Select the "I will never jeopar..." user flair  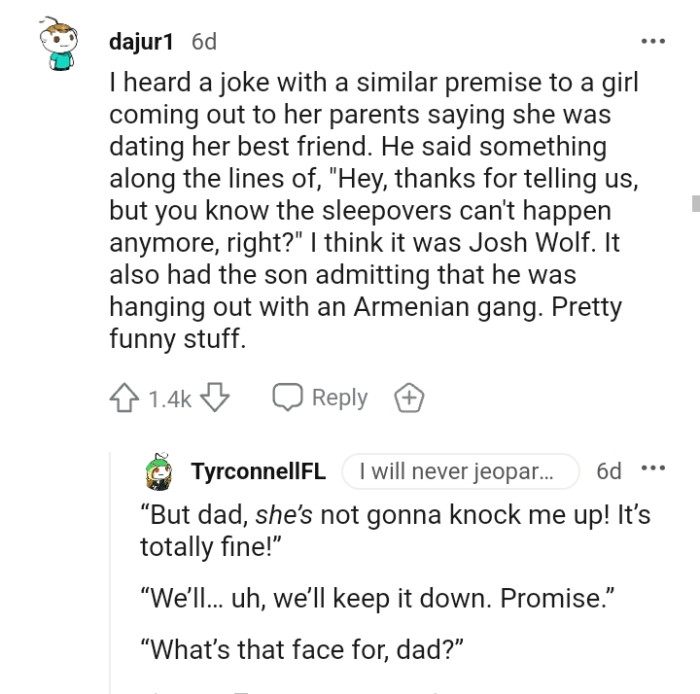click(460, 471)
